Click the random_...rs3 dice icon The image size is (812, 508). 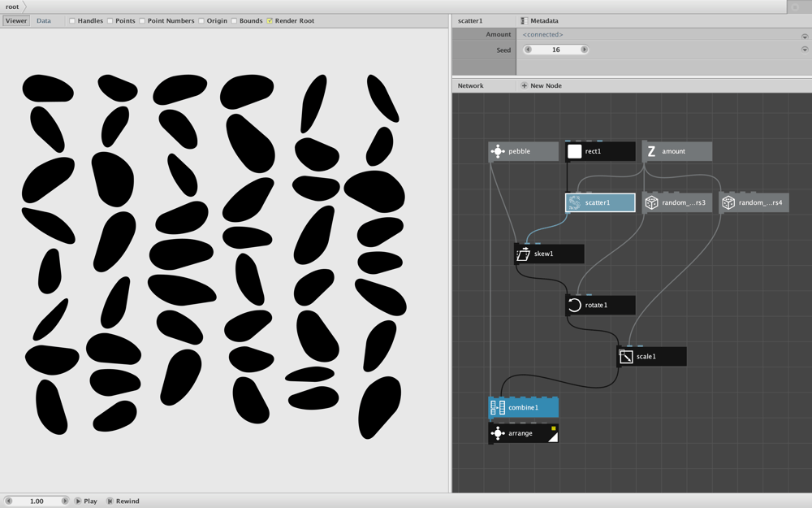click(x=651, y=202)
